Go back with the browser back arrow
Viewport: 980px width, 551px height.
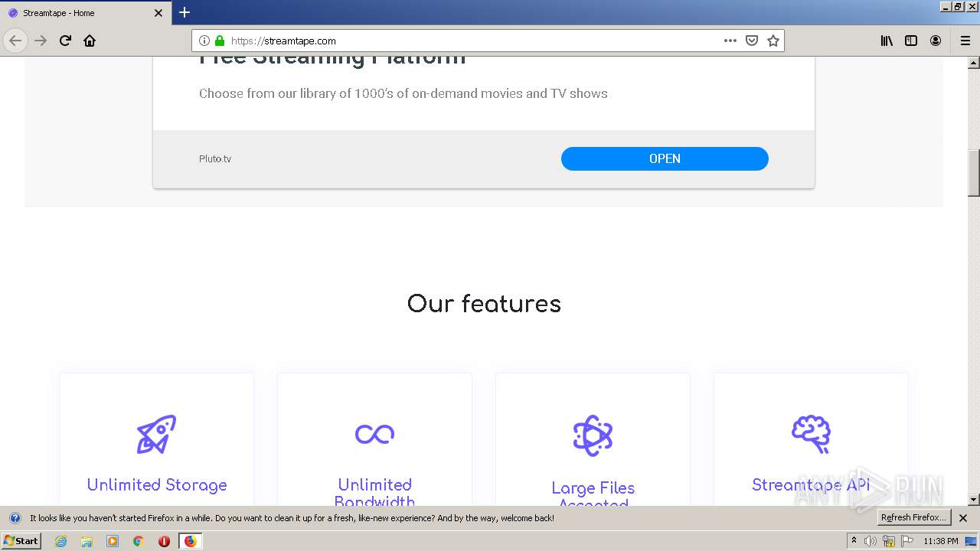pyautogui.click(x=15, y=41)
